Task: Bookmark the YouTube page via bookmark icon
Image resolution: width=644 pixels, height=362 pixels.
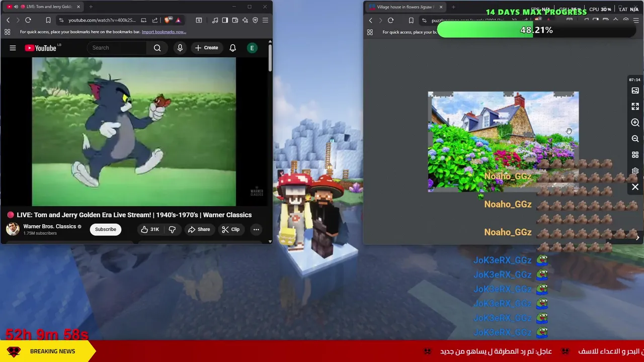Action: (x=48, y=20)
